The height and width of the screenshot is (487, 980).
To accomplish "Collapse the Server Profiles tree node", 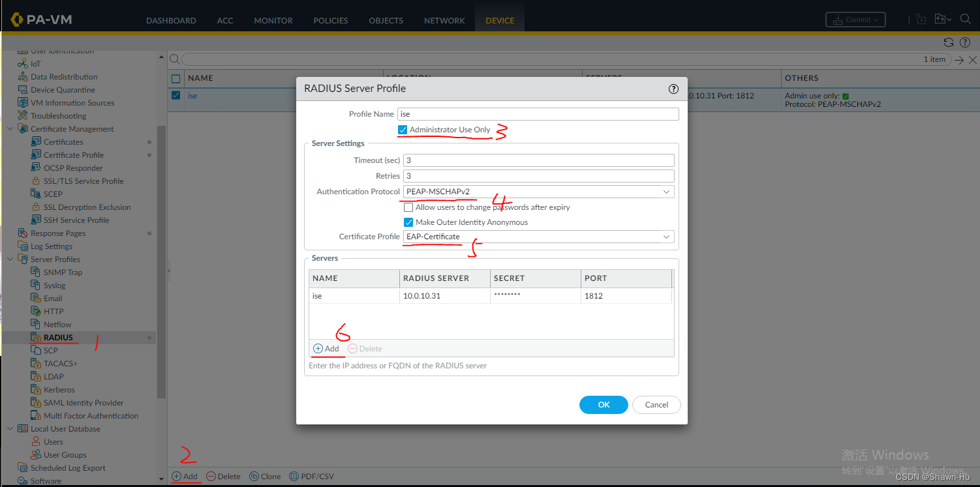I will coord(10,259).
